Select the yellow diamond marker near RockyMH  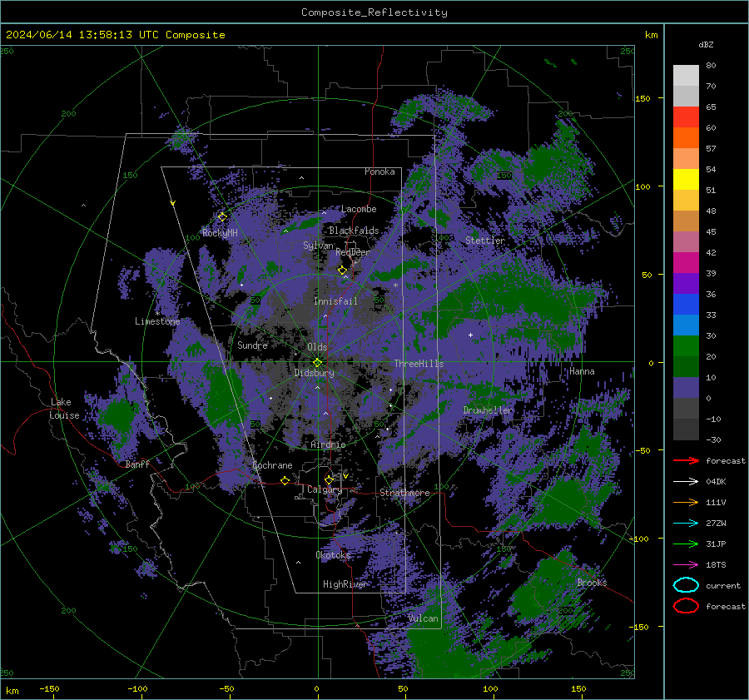pyautogui.click(x=222, y=217)
